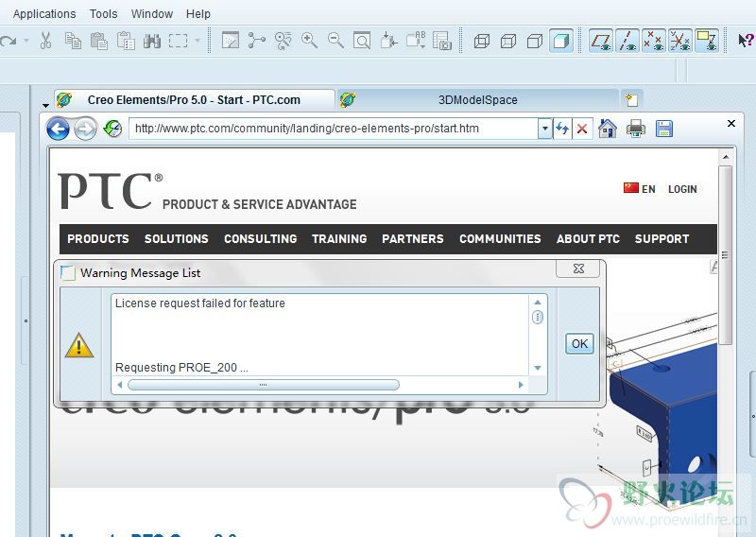The width and height of the screenshot is (756, 537).
Task: Toggle the Spin Center icon
Action: (x=256, y=41)
